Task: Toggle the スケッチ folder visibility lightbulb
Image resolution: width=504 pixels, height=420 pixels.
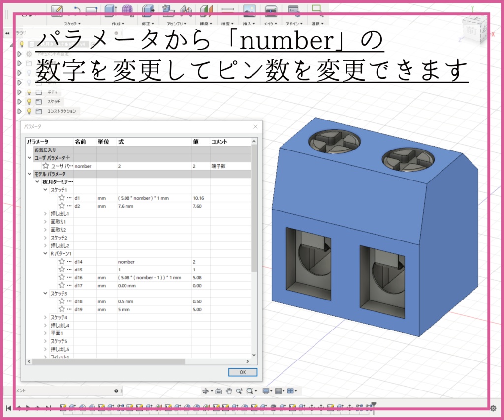Action: click(29, 101)
